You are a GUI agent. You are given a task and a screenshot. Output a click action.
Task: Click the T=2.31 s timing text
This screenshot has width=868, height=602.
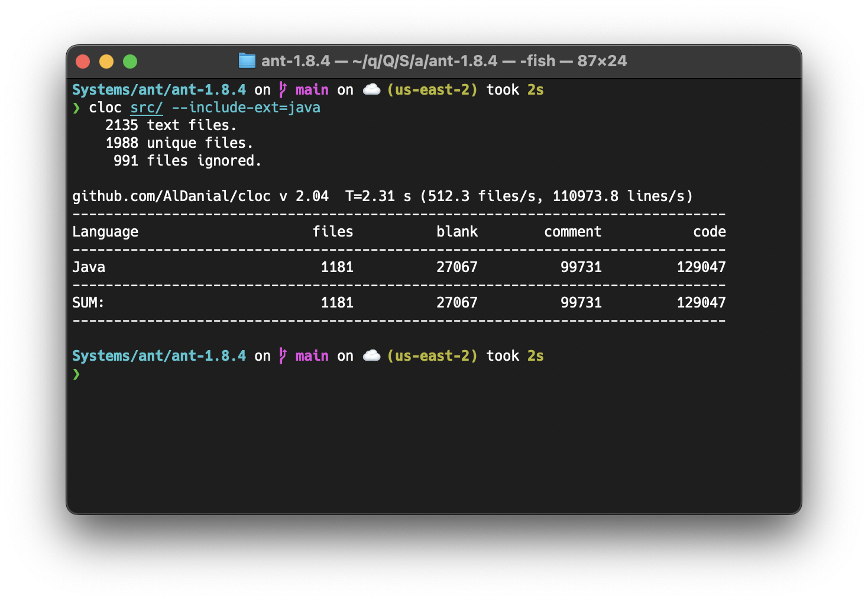pyautogui.click(x=378, y=196)
